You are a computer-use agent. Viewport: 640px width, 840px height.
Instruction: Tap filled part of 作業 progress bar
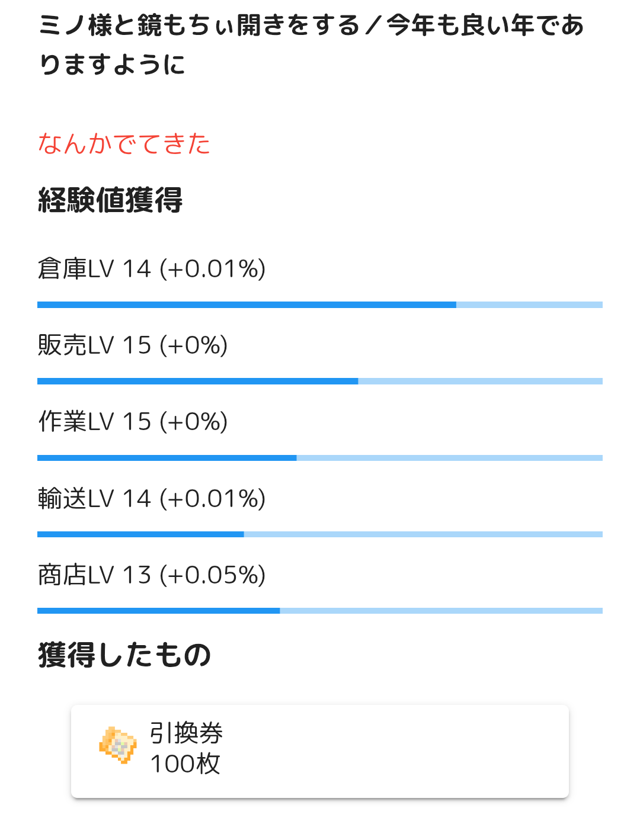[167, 458]
